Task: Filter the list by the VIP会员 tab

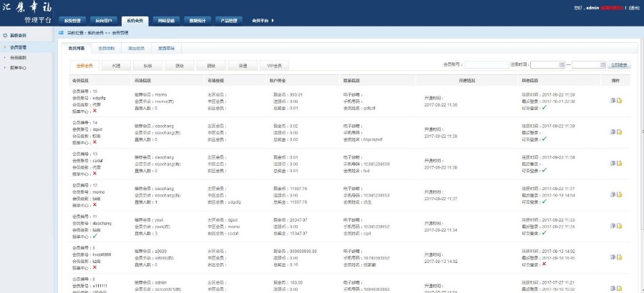Action: tap(274, 66)
